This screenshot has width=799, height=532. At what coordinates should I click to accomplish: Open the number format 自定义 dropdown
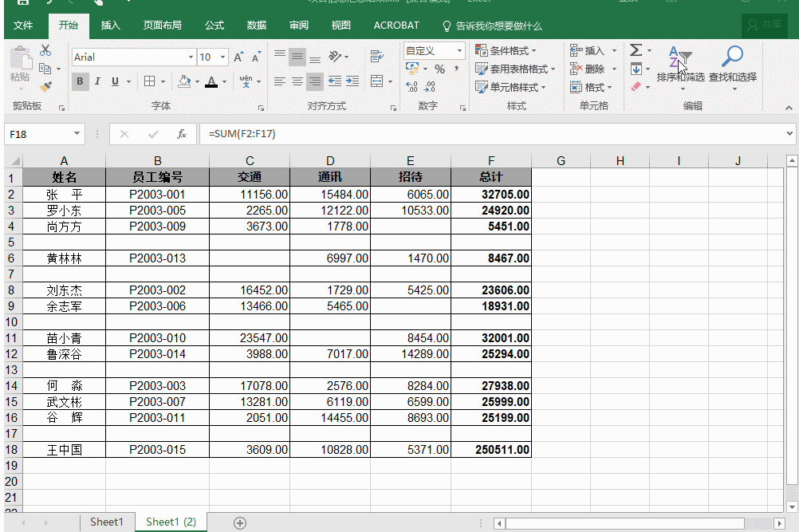click(x=459, y=50)
